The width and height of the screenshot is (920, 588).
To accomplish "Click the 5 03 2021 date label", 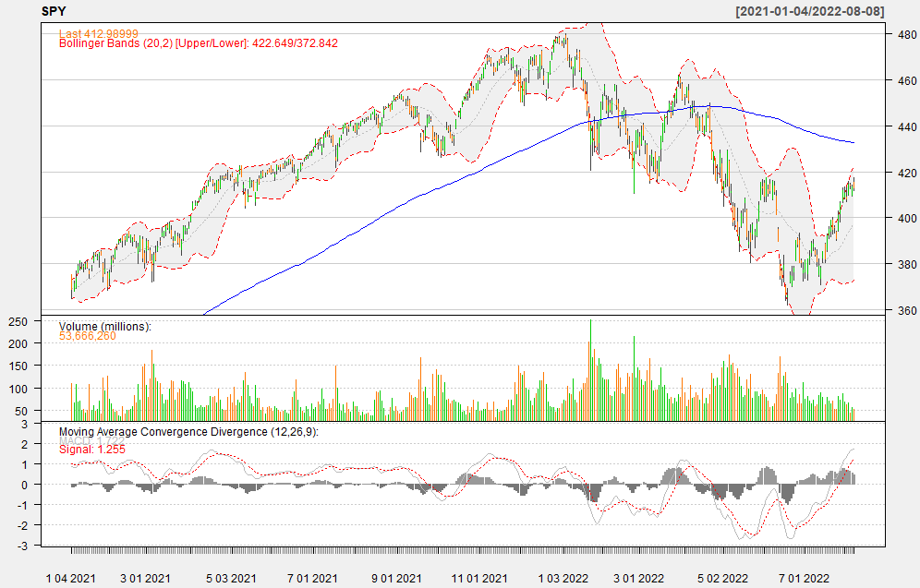I will pos(231,579).
